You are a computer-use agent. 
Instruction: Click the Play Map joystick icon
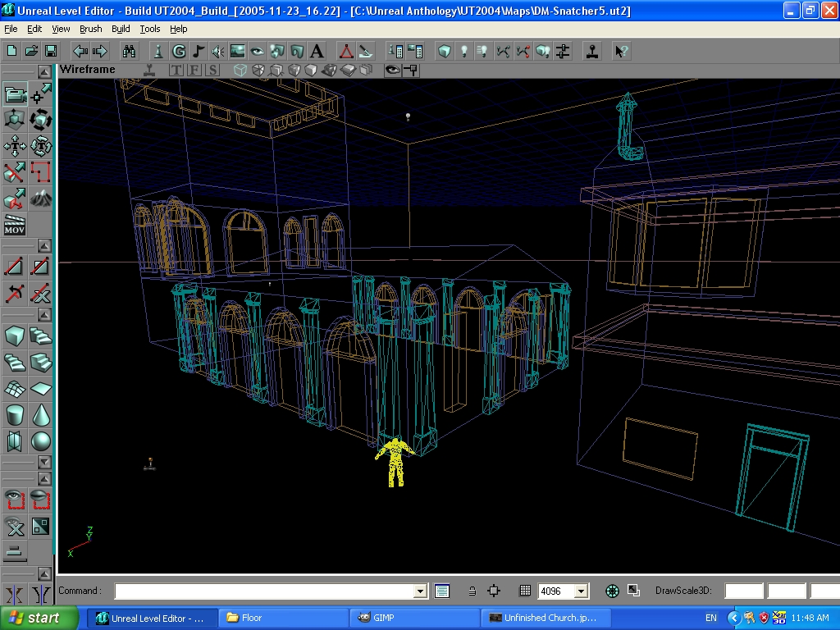point(591,51)
